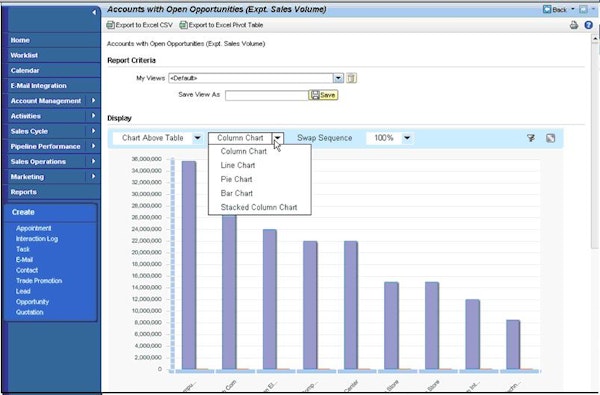
Task: Open the My Views dropdown
Action: 338,78
